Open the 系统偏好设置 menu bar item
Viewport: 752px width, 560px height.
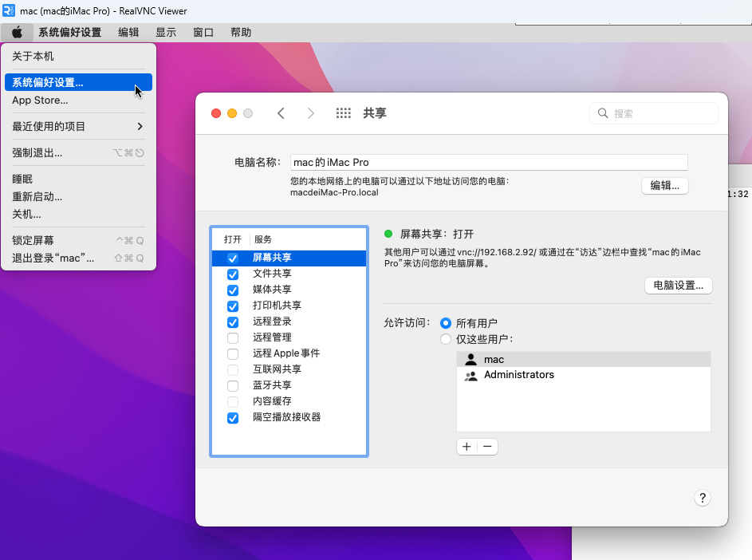pyautogui.click(x=70, y=32)
